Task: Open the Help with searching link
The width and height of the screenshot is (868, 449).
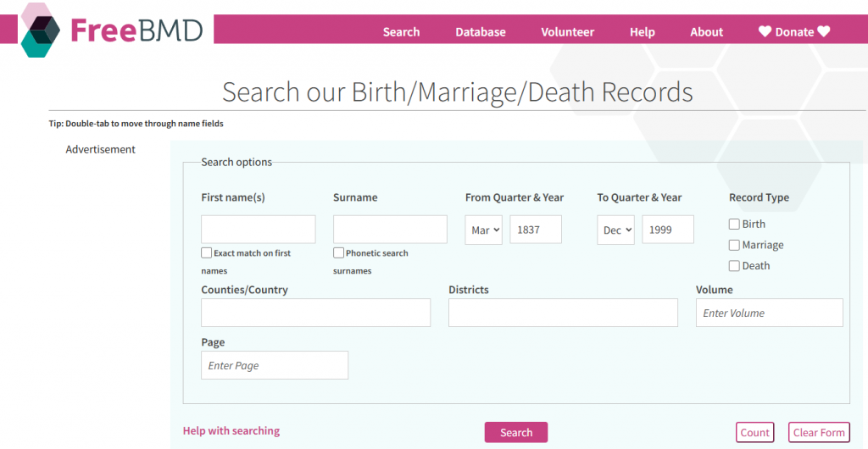Action: [x=231, y=430]
